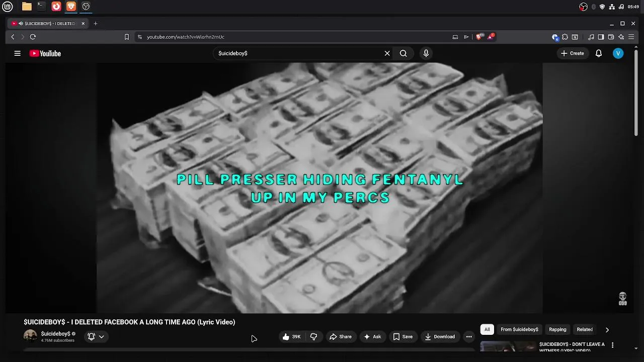Screen dimensions: 644x362
Task: Open the account avatar menu
Action: point(618,53)
